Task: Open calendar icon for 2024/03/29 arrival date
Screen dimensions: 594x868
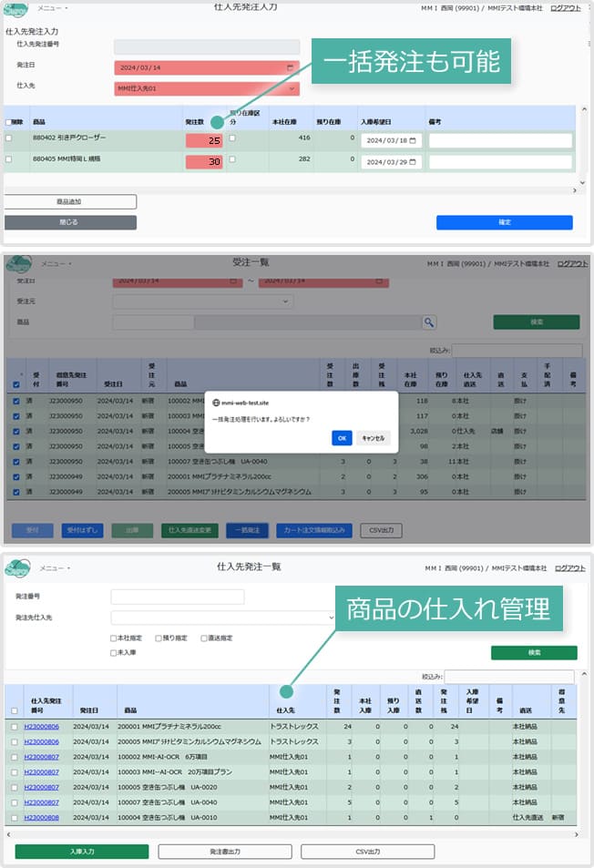Action: click(413, 161)
